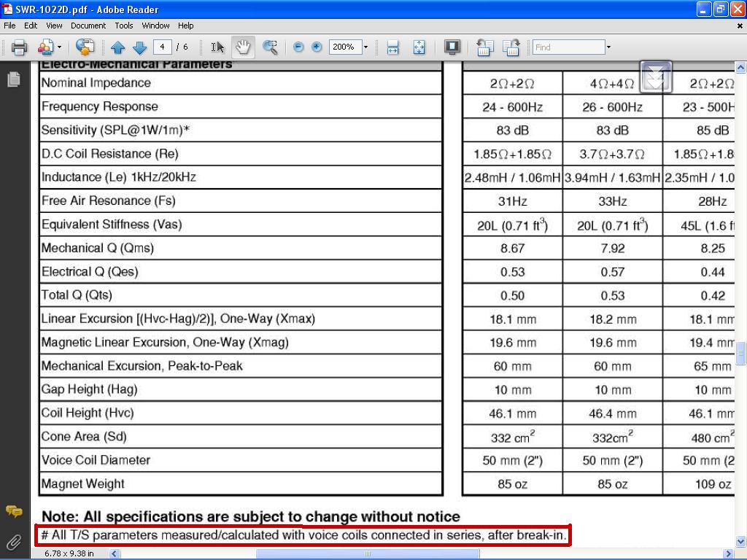
Task: Select the Marquee Zoom tool
Action: 270,47
